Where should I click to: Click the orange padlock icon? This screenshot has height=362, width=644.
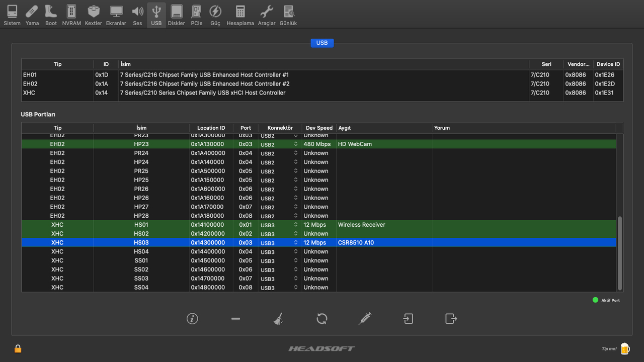click(18, 348)
